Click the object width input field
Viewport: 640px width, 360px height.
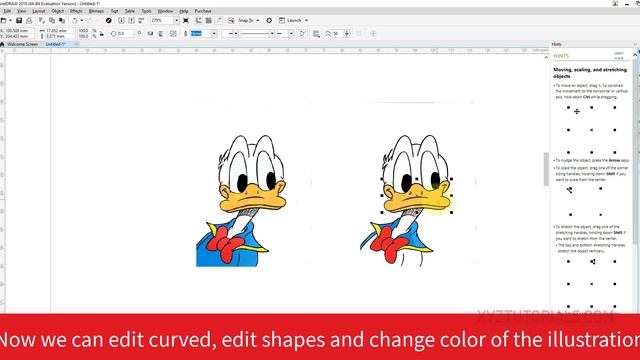[x=59, y=31]
